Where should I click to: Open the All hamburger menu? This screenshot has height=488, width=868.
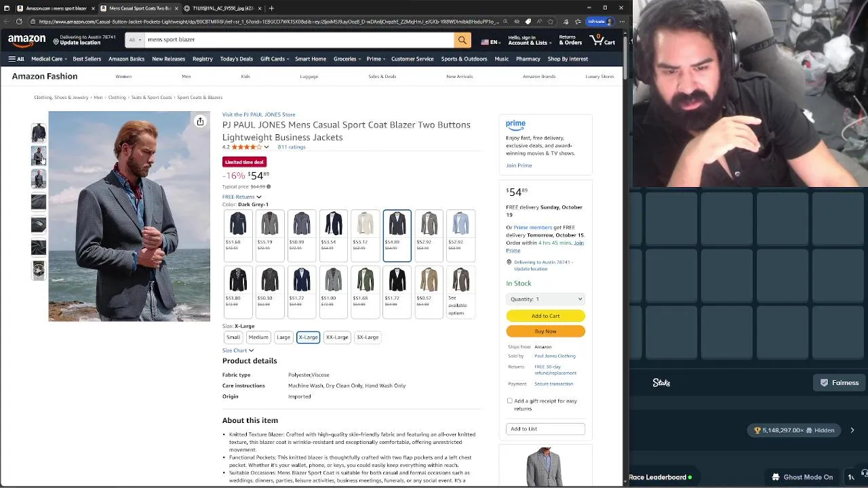coord(16,59)
